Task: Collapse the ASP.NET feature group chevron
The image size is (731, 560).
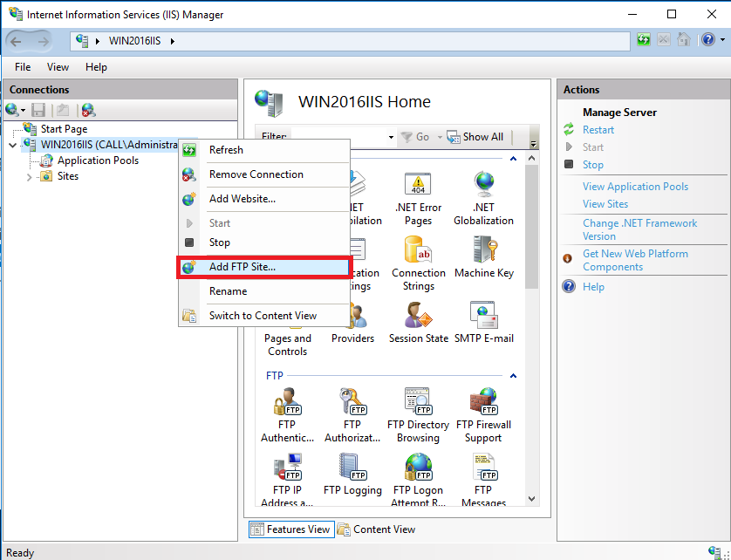Action: pyautogui.click(x=513, y=159)
